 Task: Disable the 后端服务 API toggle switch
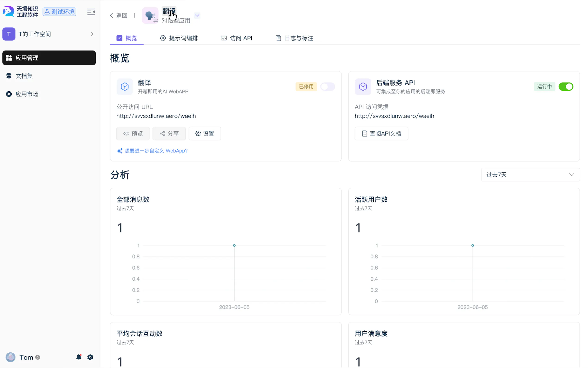[x=566, y=87]
